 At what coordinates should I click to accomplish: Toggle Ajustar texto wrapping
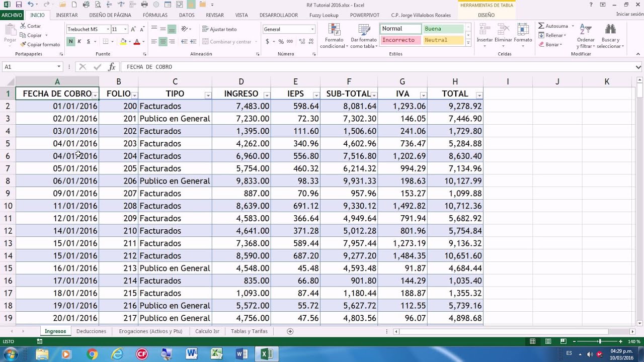(x=219, y=29)
